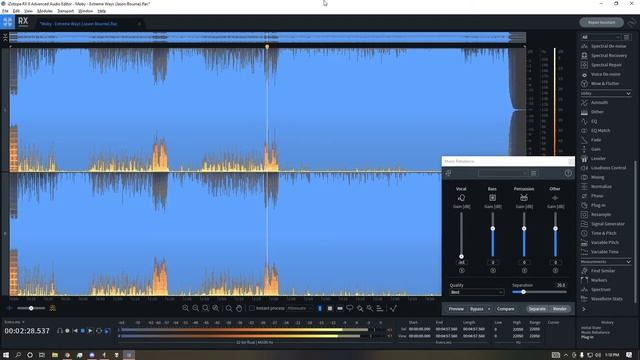The height and width of the screenshot is (360, 640).
Task: Open the File menu
Action: [5, 11]
